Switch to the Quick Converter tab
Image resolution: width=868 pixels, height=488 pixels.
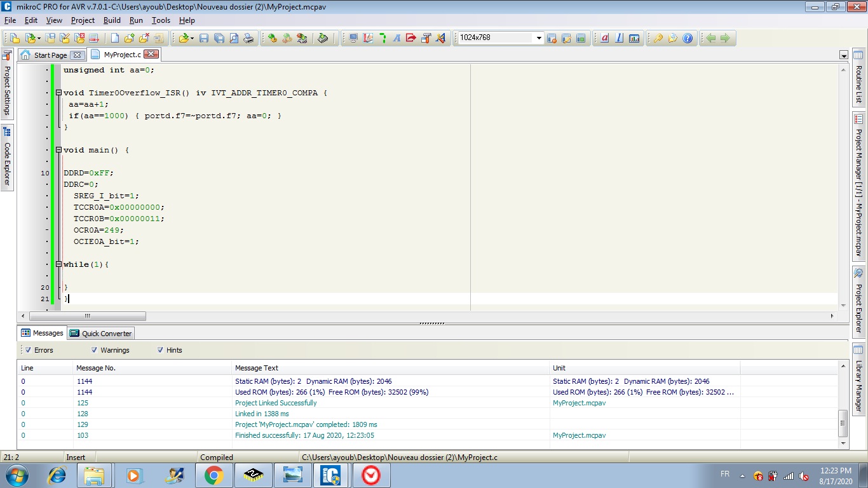coord(100,334)
